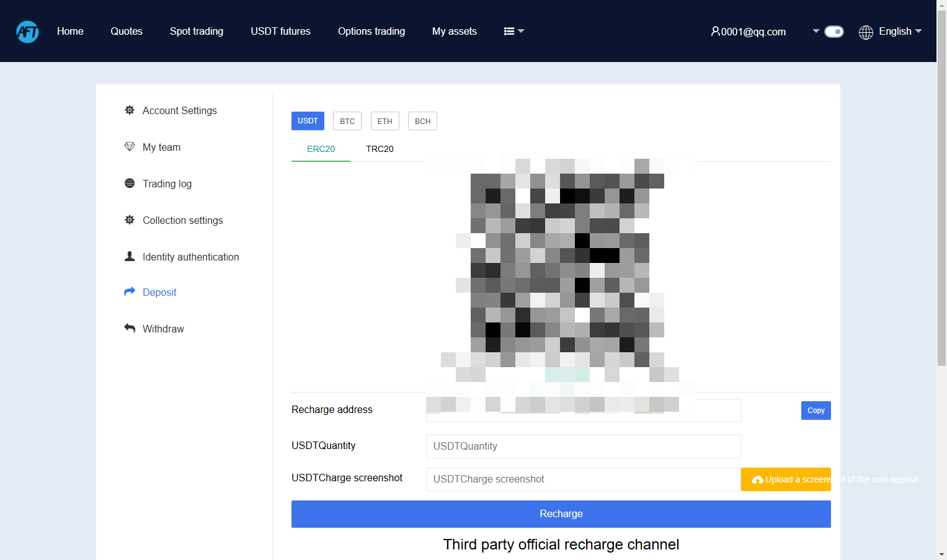This screenshot has height=560, width=947.
Task: Click the Deposit arrow icon
Action: 130,291
